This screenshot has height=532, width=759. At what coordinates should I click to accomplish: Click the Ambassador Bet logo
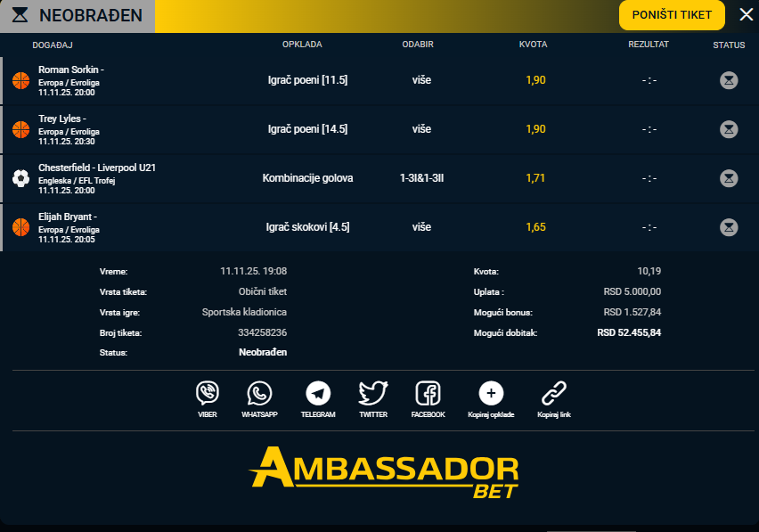[x=384, y=471]
